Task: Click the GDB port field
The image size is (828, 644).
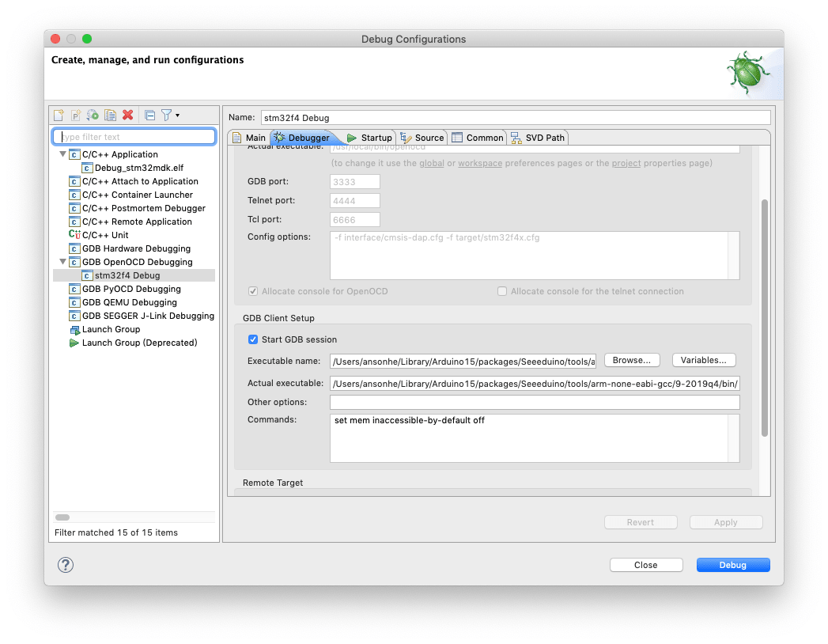Action: click(355, 182)
